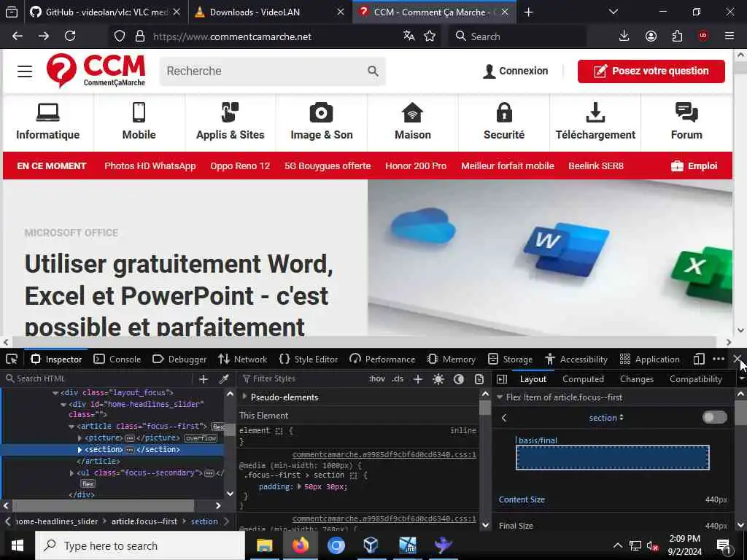
Task: Expand the Pseudo-elements section
Action: 244,397
